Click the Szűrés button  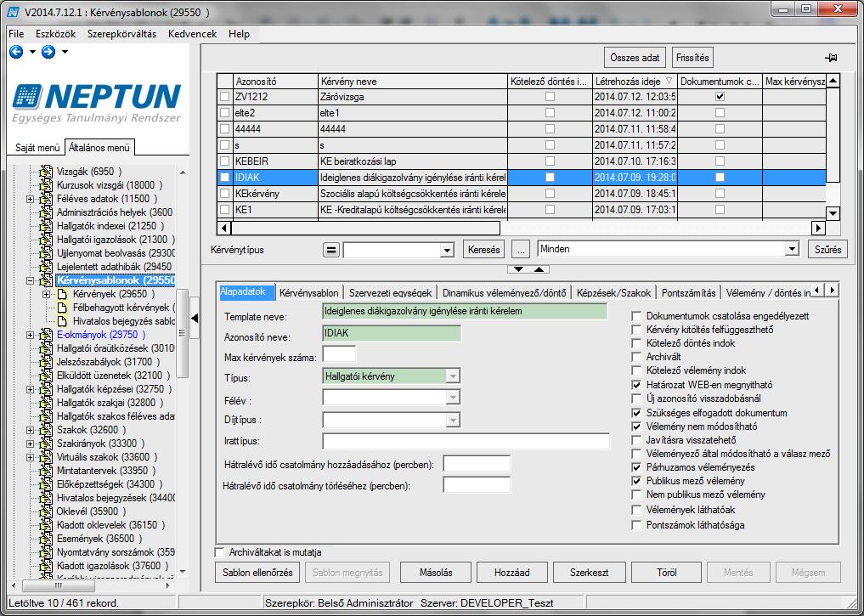tap(827, 250)
